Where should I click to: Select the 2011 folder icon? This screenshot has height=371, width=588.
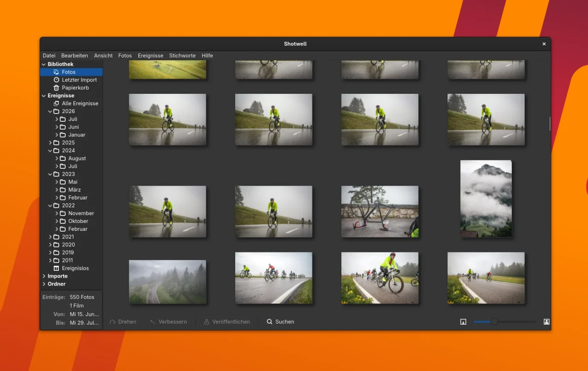pyautogui.click(x=56, y=260)
